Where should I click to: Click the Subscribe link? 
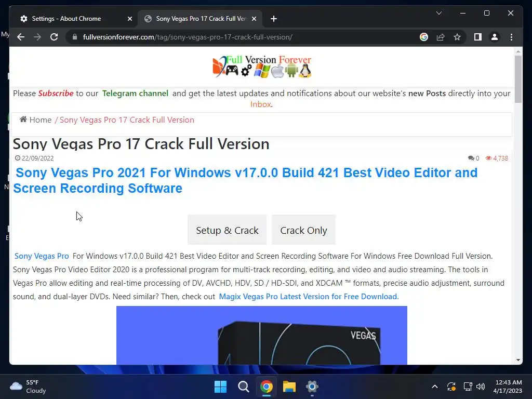(x=56, y=94)
